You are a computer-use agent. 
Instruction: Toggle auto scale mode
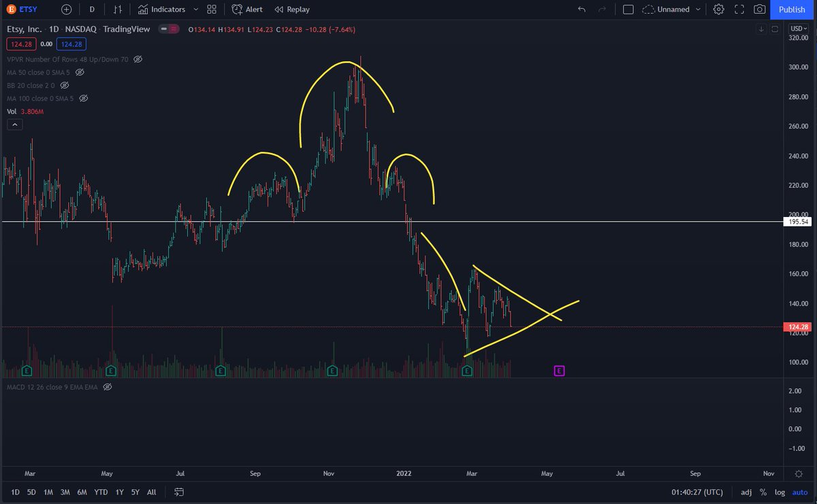(x=799, y=492)
